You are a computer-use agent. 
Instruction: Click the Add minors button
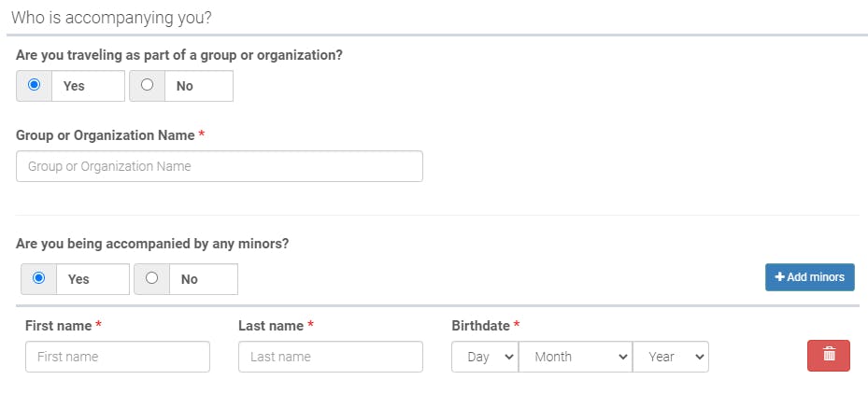click(x=810, y=277)
